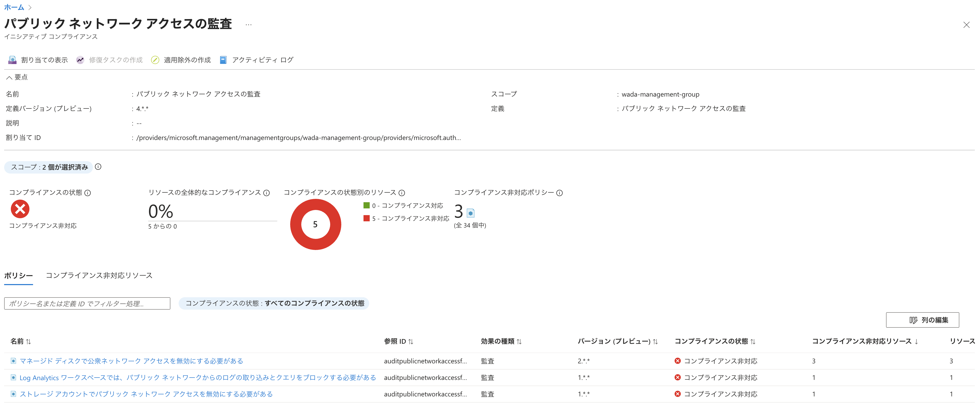Sort table by 効果の種類 column

(x=501, y=341)
